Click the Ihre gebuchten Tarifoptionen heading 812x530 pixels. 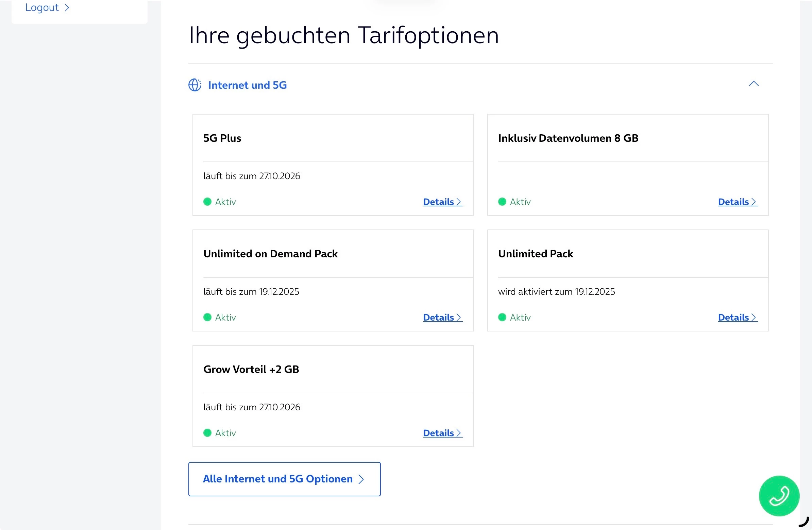[x=343, y=35]
